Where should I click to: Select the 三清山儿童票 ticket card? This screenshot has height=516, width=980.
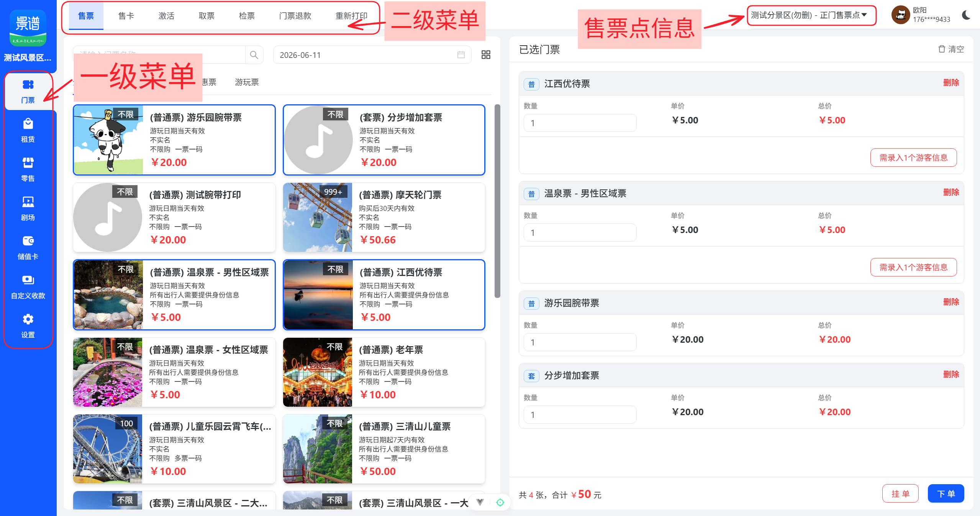click(384, 449)
